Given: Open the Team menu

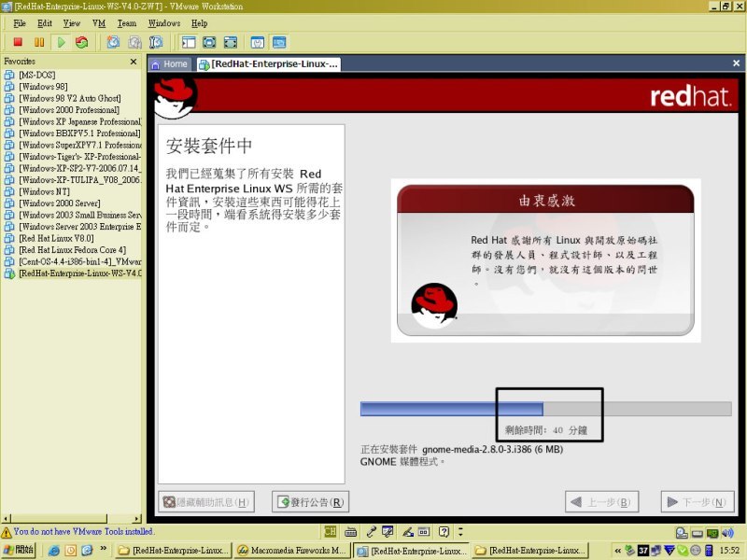Looking at the screenshot, I should tap(127, 23).
